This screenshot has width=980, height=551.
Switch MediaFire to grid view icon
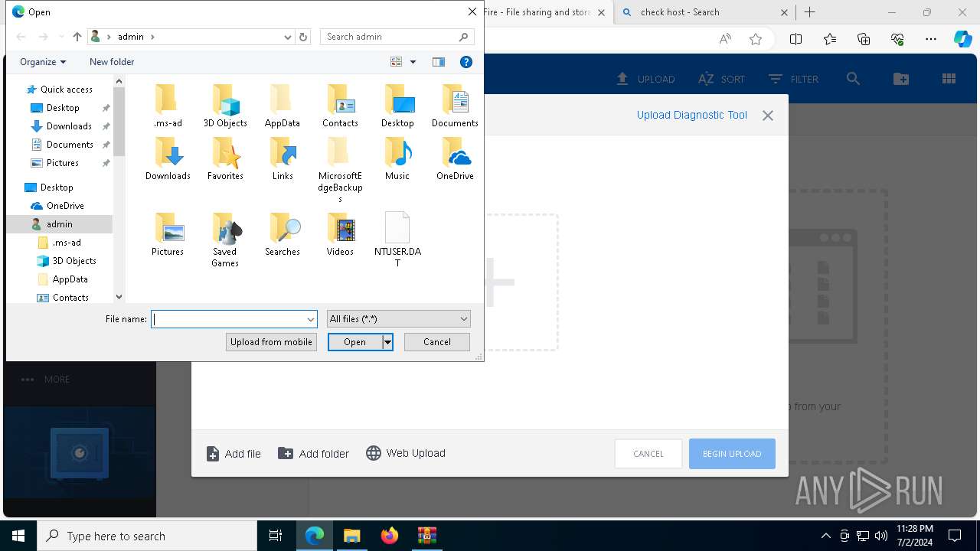pos(949,79)
